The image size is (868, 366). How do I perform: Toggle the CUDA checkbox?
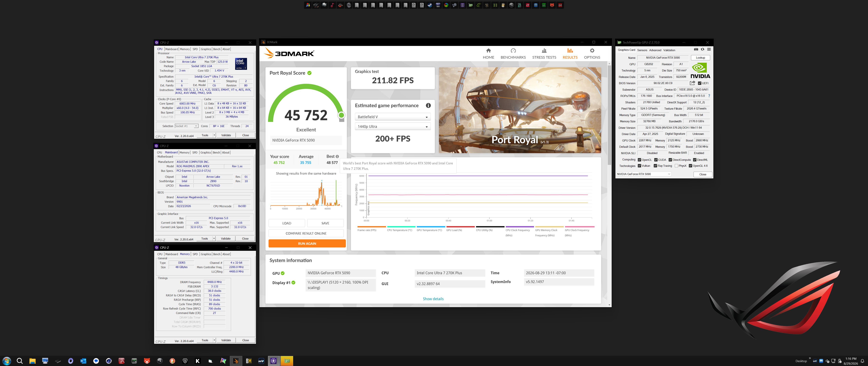(656, 160)
